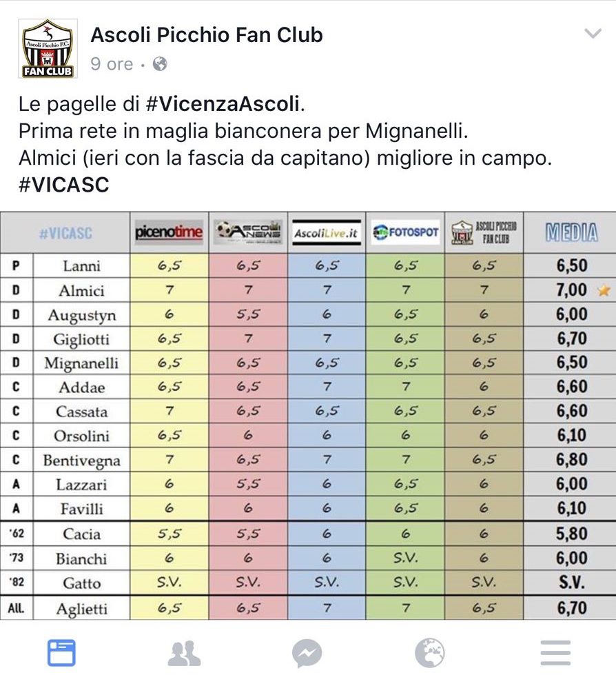The height and width of the screenshot is (686, 616).
Task: Tap the Mignanelli row name cell
Action: pos(81,363)
